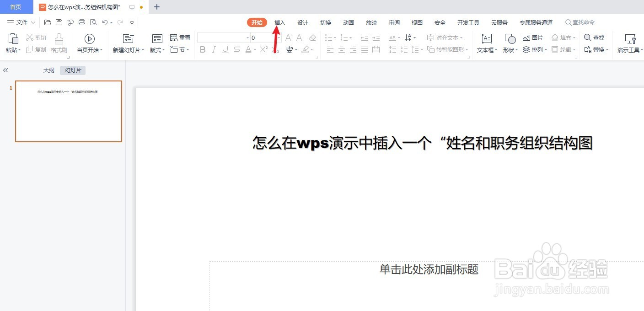Toggle Superscript X² formatting
644x311 pixels.
tap(263, 49)
